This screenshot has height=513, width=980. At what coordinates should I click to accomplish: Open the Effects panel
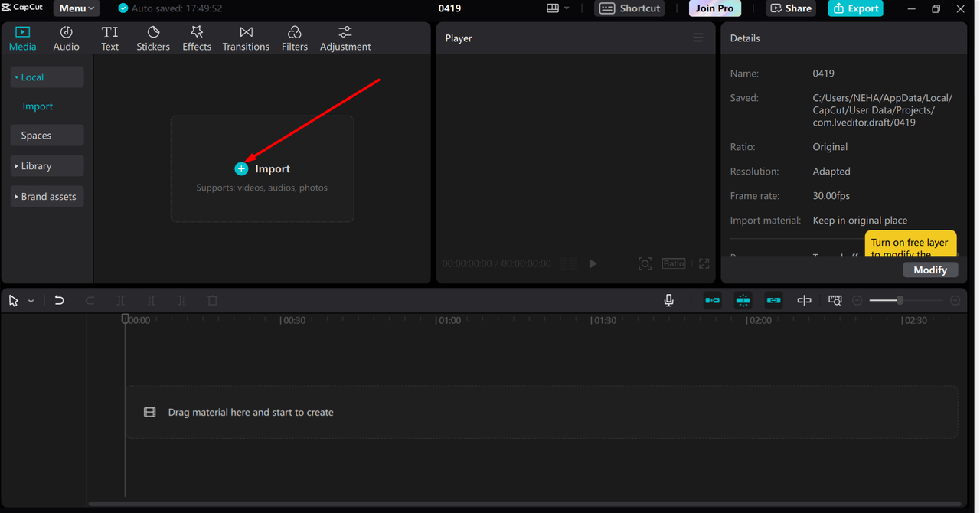tap(197, 38)
